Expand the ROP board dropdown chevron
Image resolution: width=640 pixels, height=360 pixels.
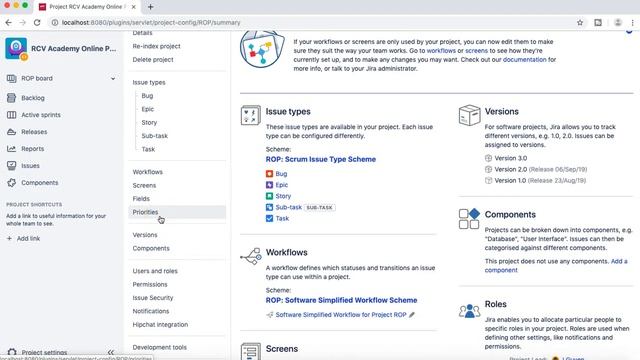113,78
